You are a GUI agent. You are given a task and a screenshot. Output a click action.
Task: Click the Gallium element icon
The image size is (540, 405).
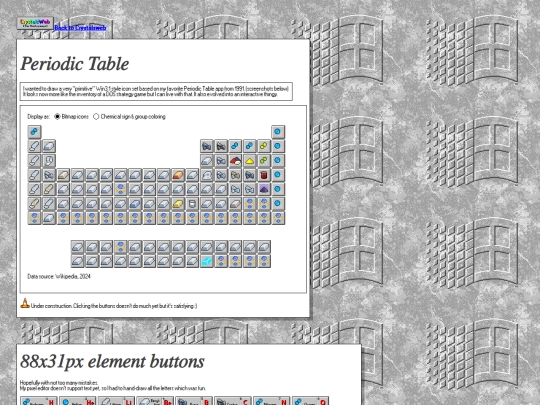coord(207,175)
